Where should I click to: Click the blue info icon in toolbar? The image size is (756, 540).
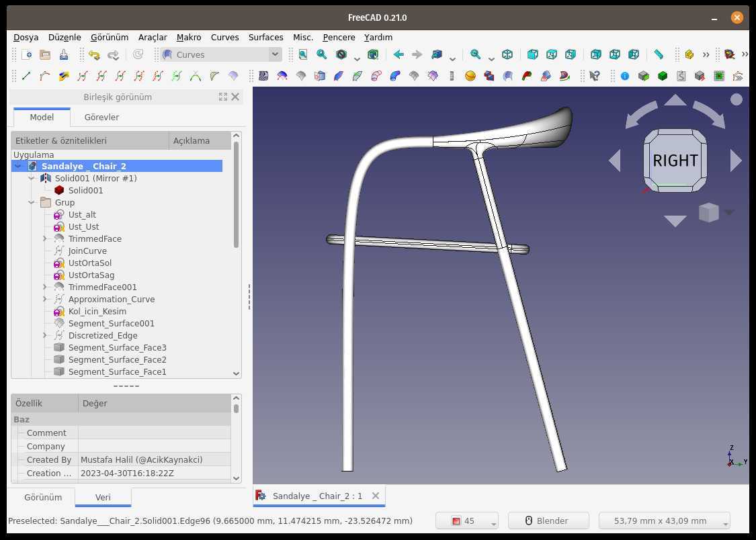[625, 76]
